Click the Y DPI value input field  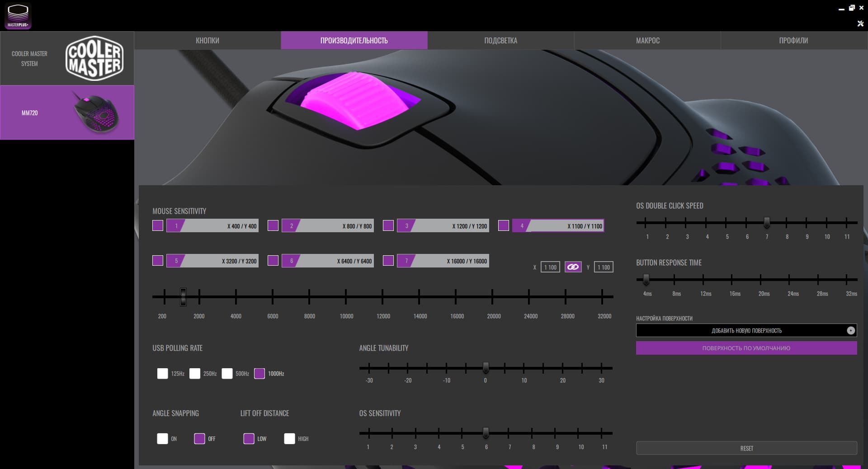[x=604, y=267]
